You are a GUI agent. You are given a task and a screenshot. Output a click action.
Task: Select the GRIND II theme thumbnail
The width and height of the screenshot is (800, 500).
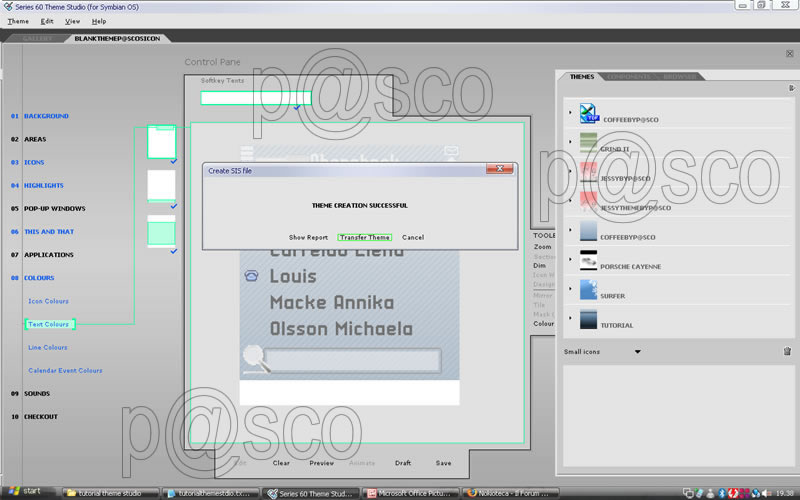pos(588,143)
